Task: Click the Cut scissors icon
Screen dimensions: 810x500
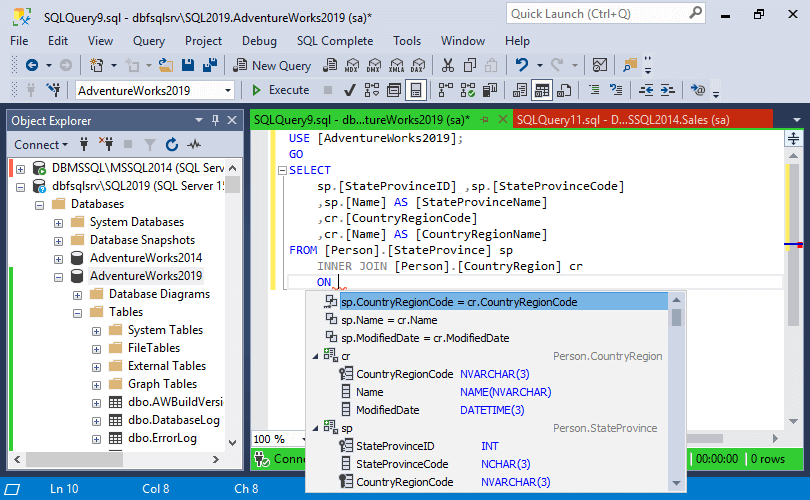Action: [447, 65]
